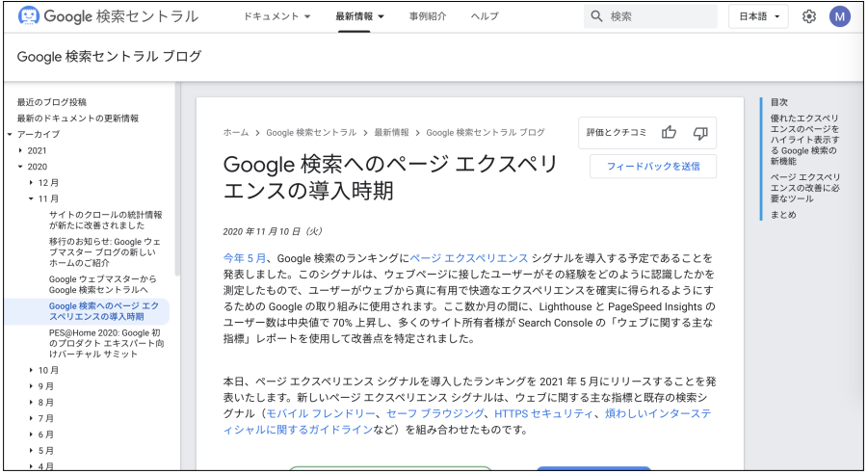Select 事例紹介 in the top navigation
The image size is (868, 474).
(x=428, y=16)
